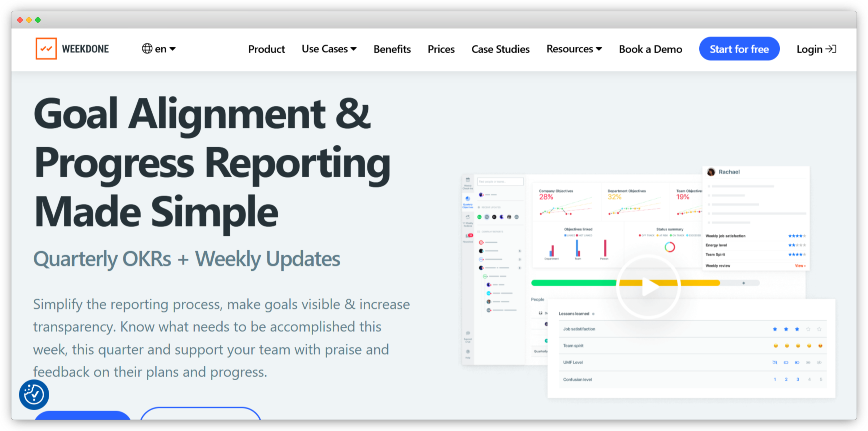Screen dimensions: 868x431
Task: Open the Case Studies link
Action: [x=500, y=49]
